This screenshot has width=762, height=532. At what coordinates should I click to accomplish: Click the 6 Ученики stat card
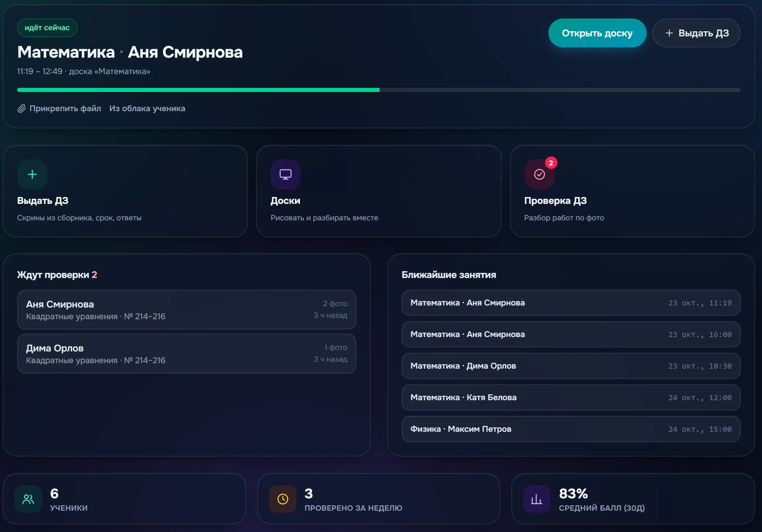point(125,499)
